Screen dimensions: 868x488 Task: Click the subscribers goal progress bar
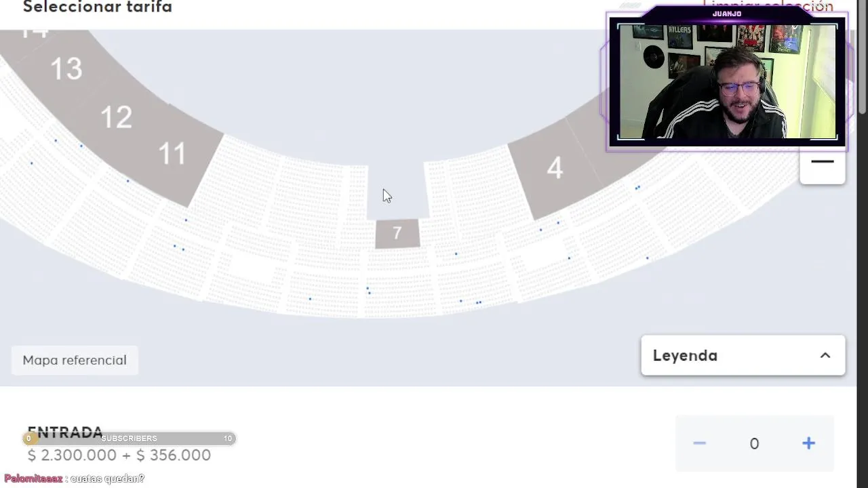pos(129,439)
